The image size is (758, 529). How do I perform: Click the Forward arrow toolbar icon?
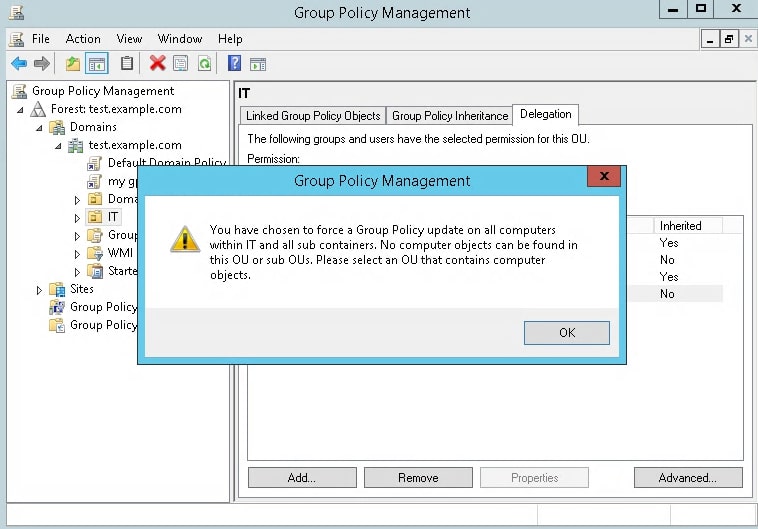pos(42,63)
